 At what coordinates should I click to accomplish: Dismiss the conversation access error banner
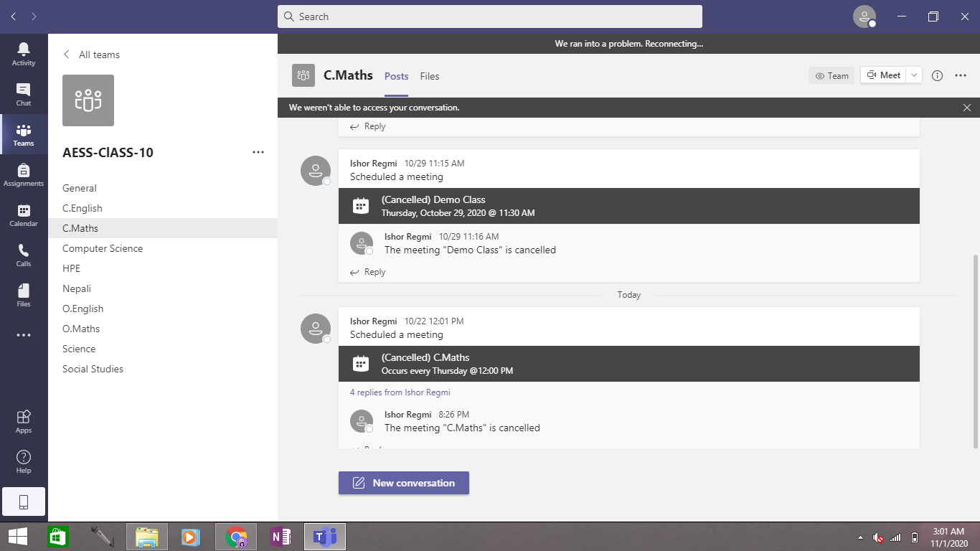coord(967,108)
